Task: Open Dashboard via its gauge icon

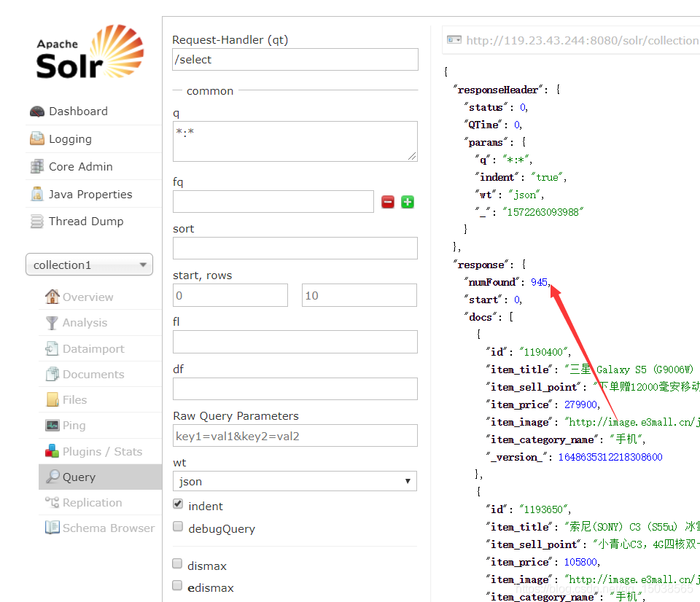Action: (x=37, y=111)
